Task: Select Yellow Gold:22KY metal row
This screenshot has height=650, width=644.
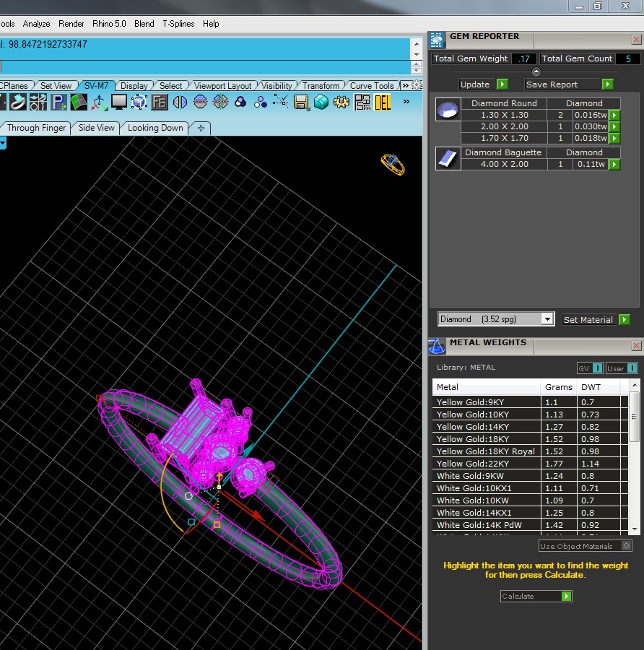Action: click(531, 464)
